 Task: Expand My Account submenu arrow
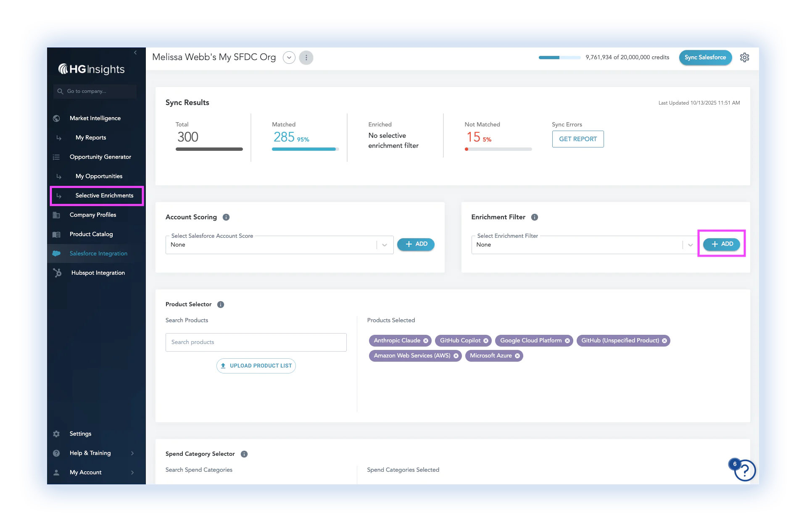click(132, 473)
